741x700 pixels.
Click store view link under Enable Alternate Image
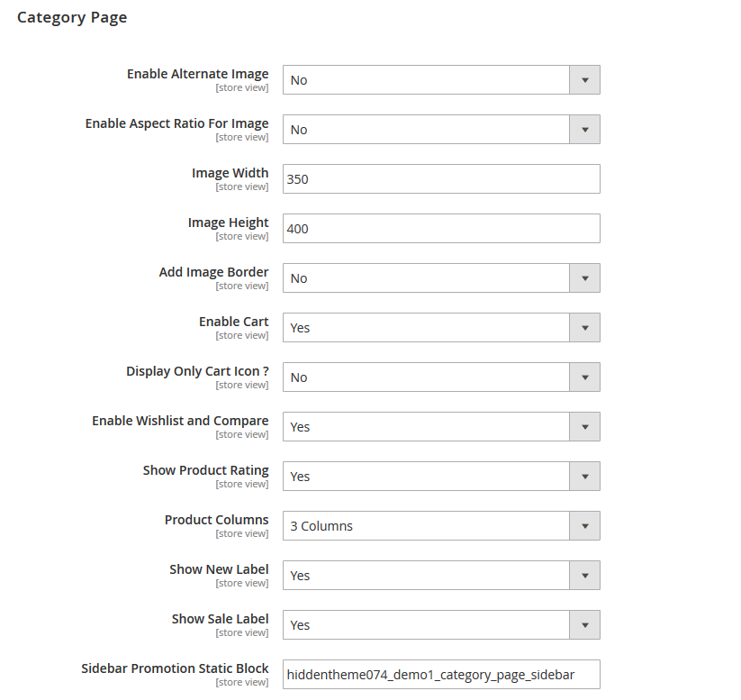241,87
